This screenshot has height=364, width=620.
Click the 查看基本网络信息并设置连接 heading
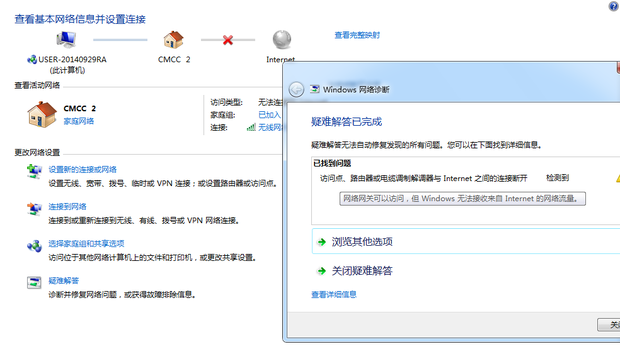tap(80, 19)
